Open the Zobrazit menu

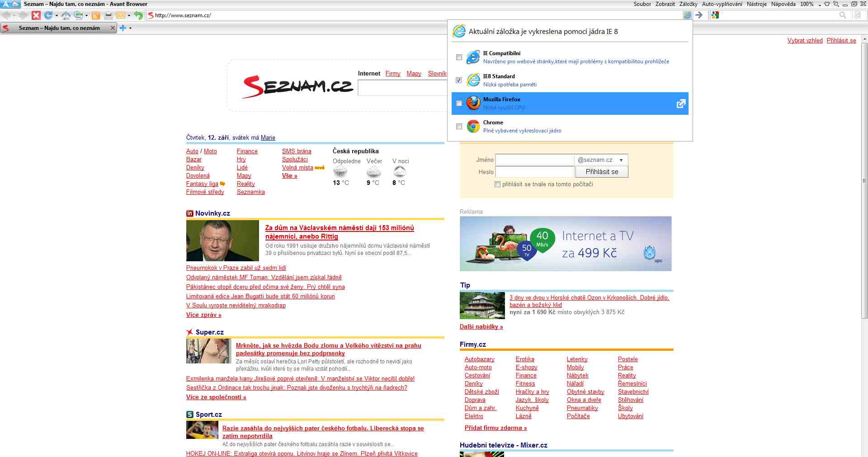point(665,4)
